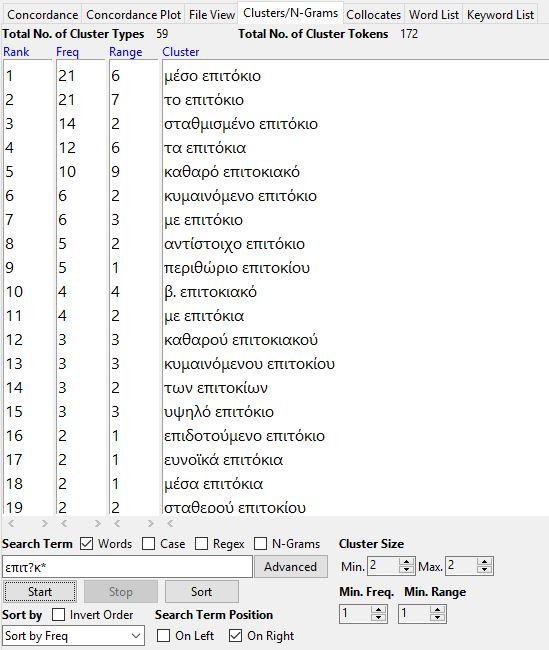
Task: Click the Cluster Size Min field
Action: [x=383, y=566]
